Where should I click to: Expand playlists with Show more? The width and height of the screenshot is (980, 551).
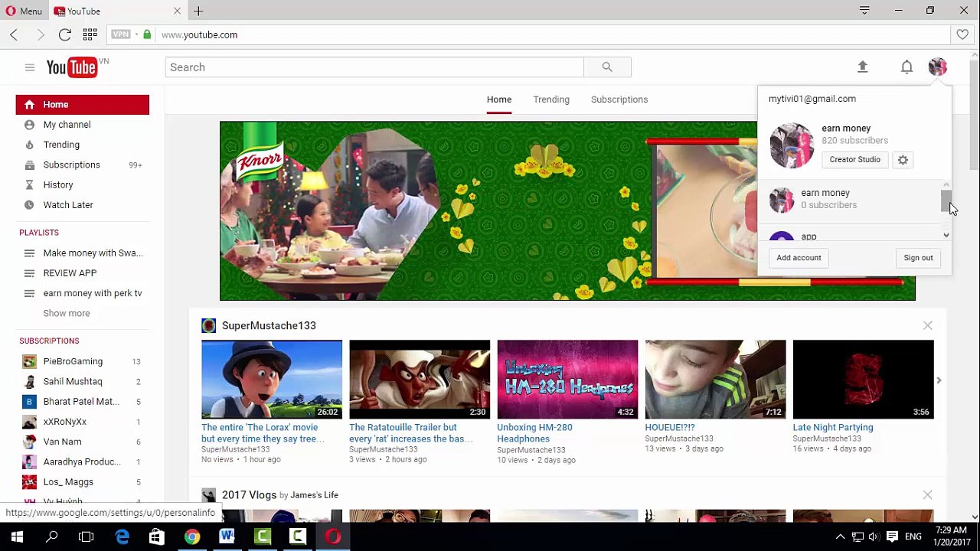click(x=67, y=313)
